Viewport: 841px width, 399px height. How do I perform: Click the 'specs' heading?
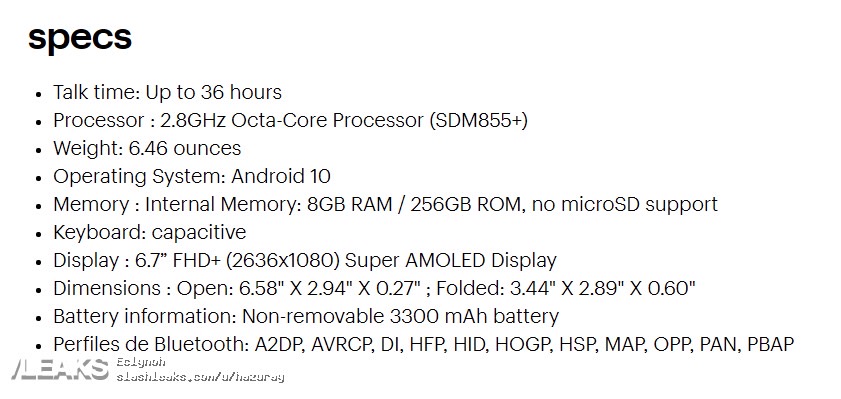point(80,39)
